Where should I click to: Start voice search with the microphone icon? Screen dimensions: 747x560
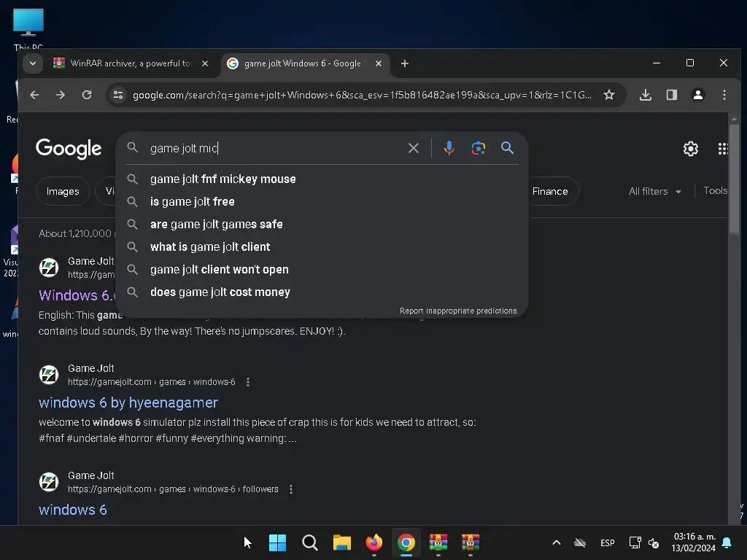click(x=449, y=148)
